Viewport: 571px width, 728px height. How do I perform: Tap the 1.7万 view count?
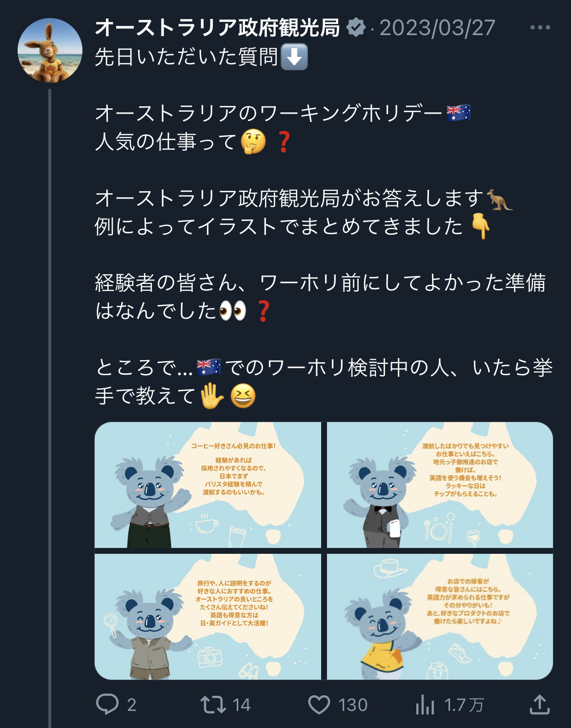click(x=464, y=705)
